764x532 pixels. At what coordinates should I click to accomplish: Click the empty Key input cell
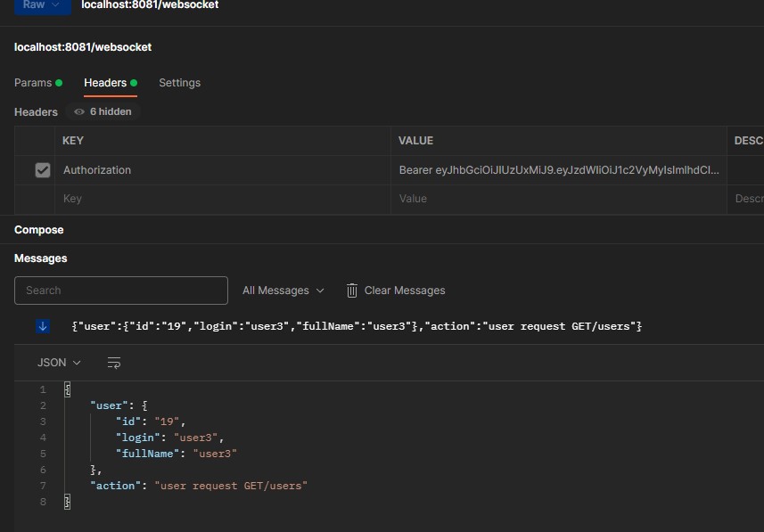click(223, 199)
